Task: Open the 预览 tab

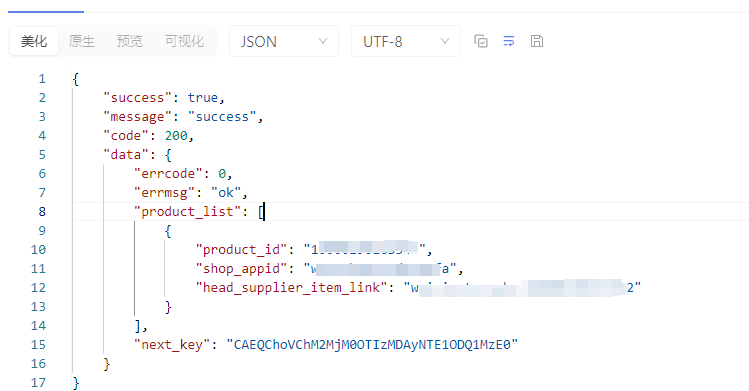Action: [x=130, y=41]
